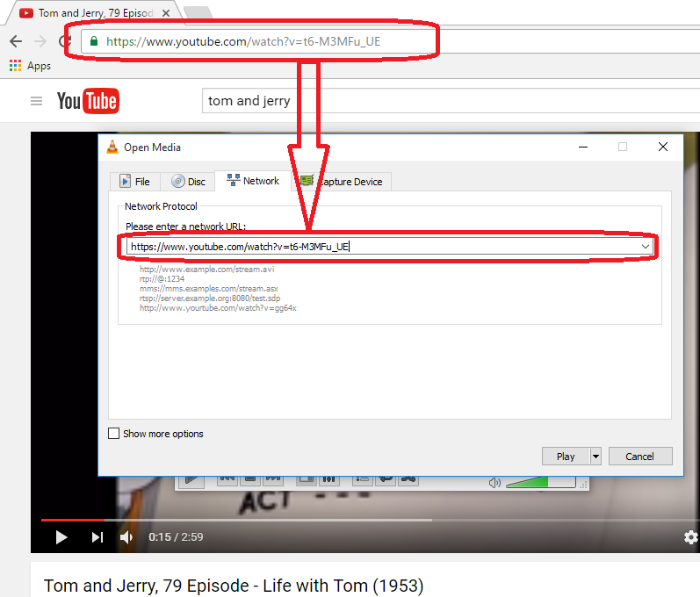Close the Tom and Jerry browser tab
Screen dimensions: 700x597
(x=166, y=13)
